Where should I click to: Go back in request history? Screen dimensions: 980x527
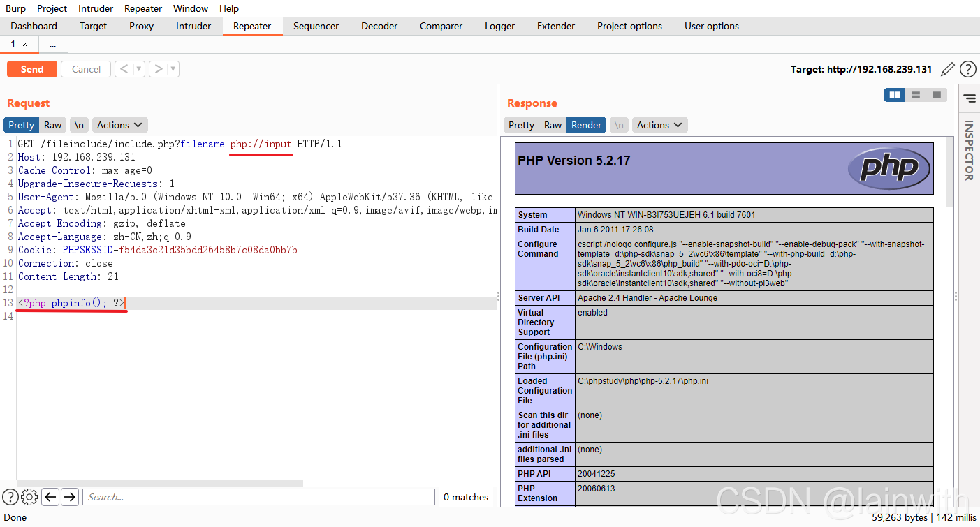click(124, 69)
